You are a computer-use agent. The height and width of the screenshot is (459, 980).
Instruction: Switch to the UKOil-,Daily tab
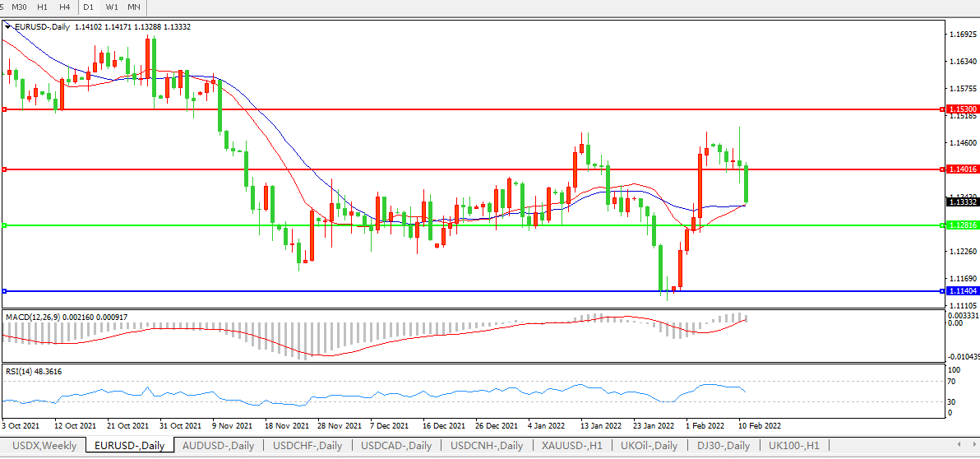(649, 446)
